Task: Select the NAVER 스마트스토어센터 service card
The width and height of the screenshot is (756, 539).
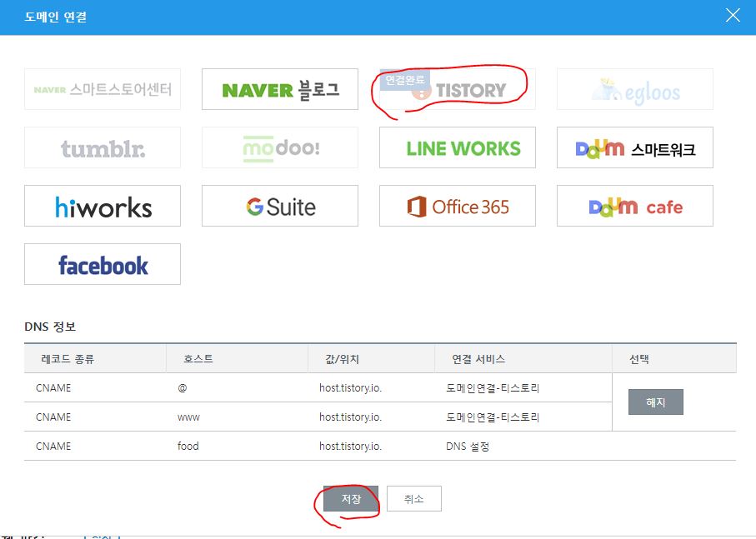Action: point(103,89)
